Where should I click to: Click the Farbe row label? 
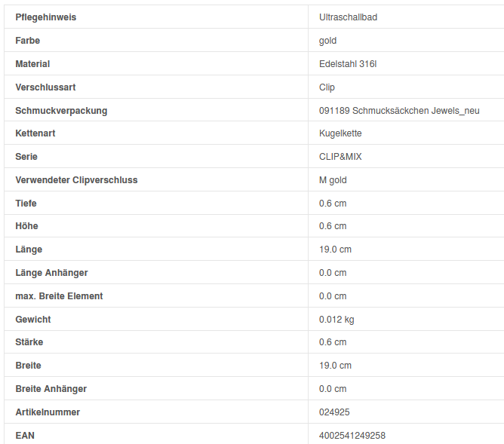pos(28,41)
